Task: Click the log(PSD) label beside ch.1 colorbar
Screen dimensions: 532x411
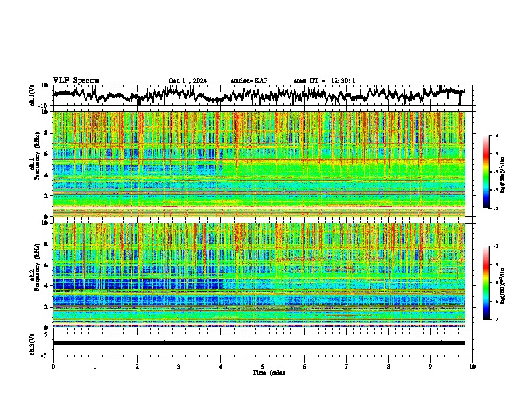Action: tap(503, 175)
